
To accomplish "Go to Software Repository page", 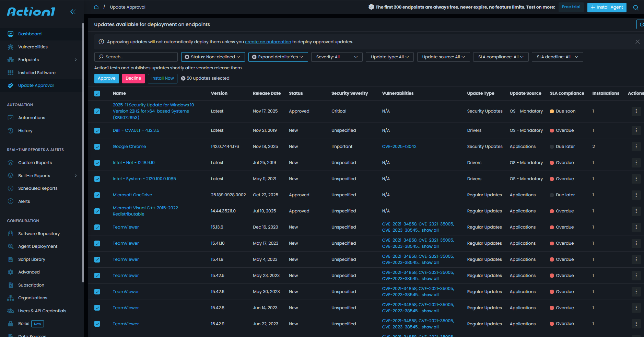I will tap(39, 234).
